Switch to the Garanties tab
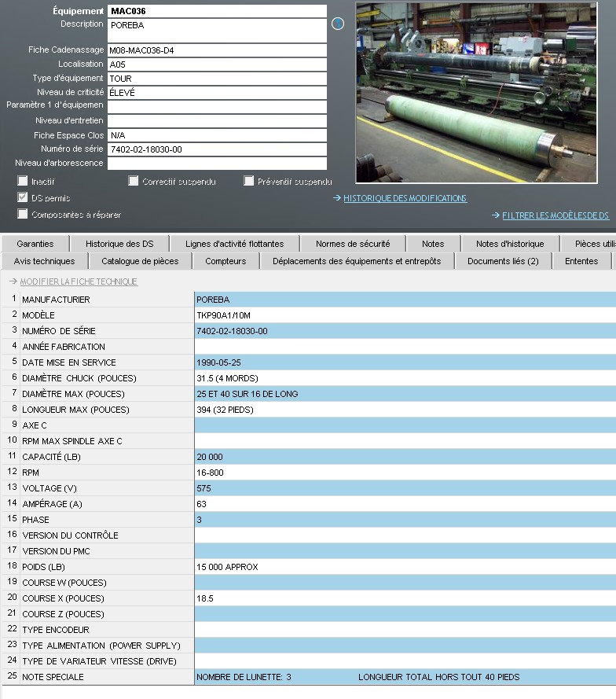 (35, 244)
